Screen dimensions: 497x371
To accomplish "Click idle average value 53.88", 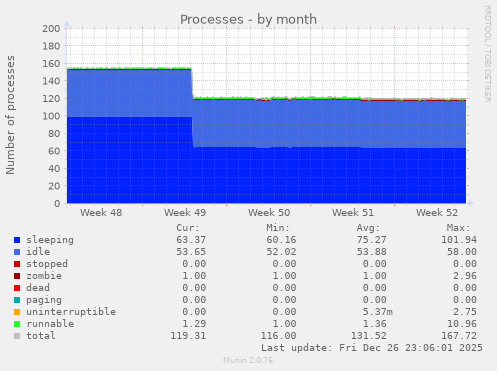I will click(x=371, y=252).
